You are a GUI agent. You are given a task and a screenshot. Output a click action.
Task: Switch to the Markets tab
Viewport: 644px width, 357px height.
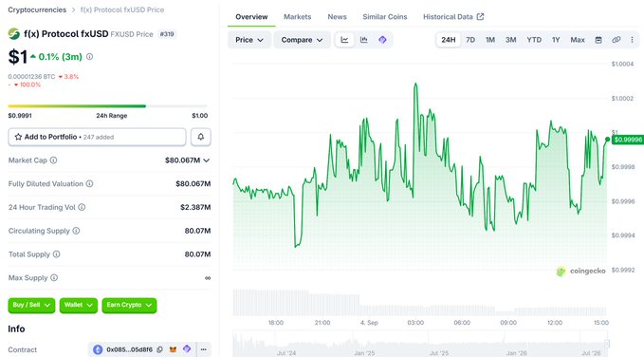pyautogui.click(x=298, y=17)
